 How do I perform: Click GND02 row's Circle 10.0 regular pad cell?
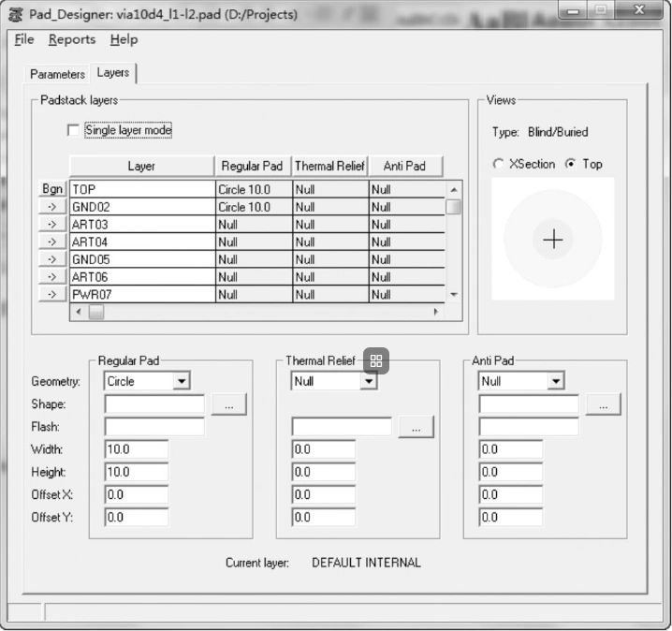(255, 207)
